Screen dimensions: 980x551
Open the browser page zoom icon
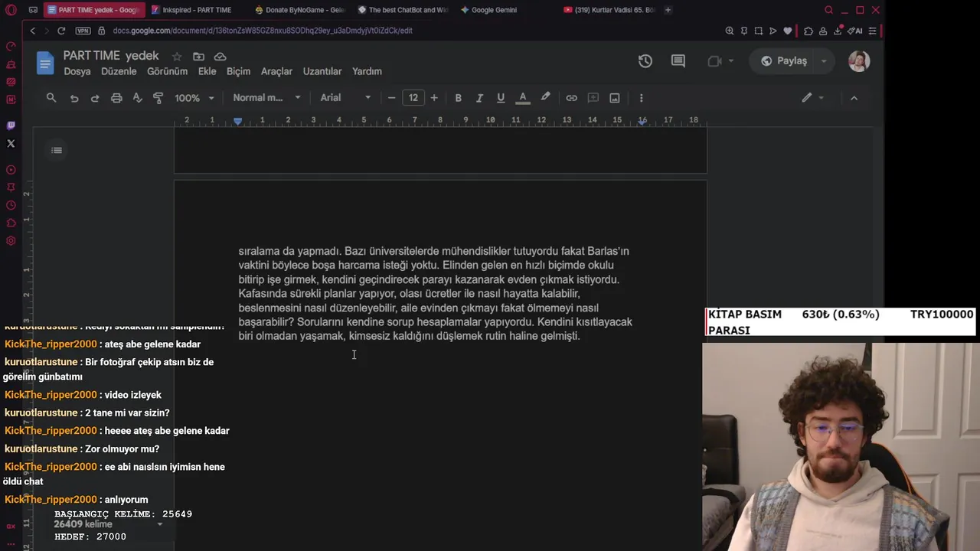click(730, 31)
